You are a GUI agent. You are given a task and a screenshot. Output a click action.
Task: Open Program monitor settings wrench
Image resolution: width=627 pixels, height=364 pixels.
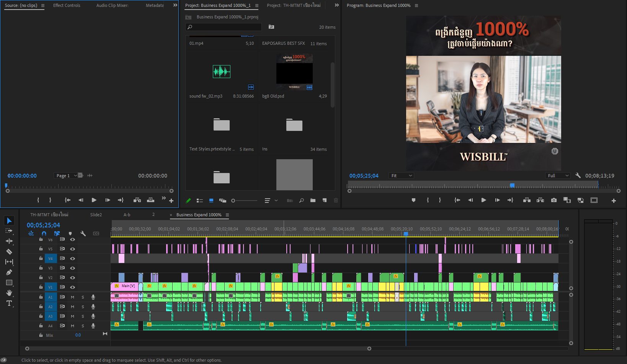[x=578, y=176]
